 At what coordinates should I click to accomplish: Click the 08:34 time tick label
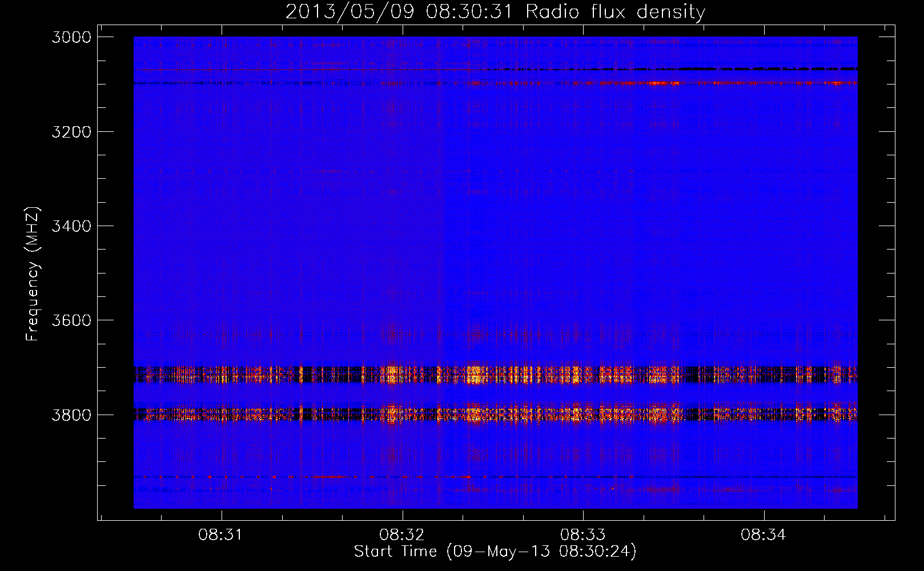764,535
